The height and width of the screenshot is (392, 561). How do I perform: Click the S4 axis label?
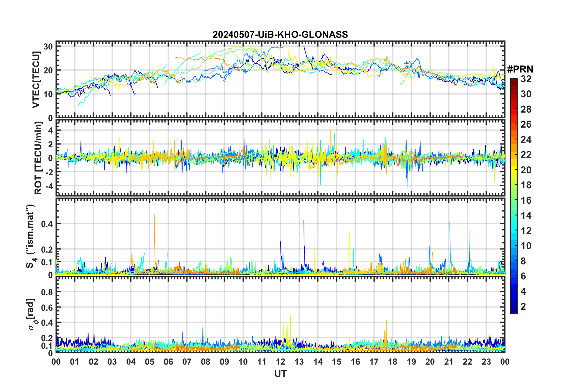pos(30,236)
